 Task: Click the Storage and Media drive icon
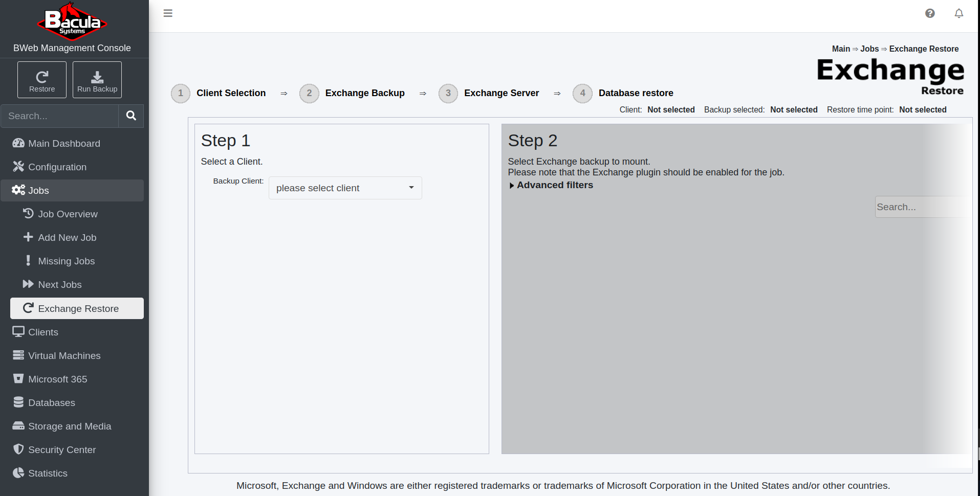18,425
